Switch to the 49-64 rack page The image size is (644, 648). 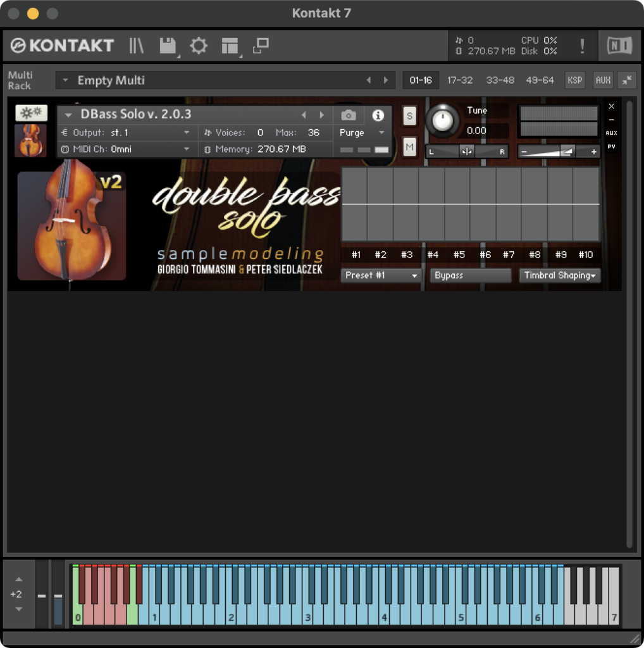click(x=540, y=80)
